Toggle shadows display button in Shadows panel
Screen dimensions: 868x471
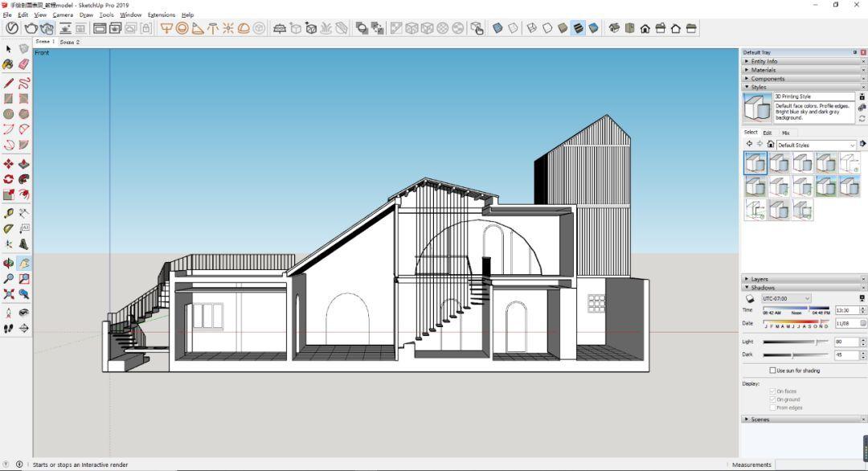[750, 298]
